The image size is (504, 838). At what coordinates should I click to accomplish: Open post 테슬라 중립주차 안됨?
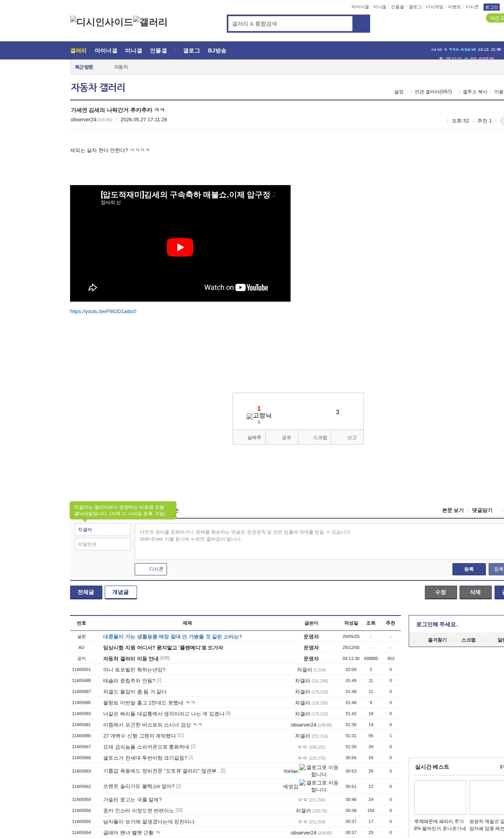coord(129,680)
